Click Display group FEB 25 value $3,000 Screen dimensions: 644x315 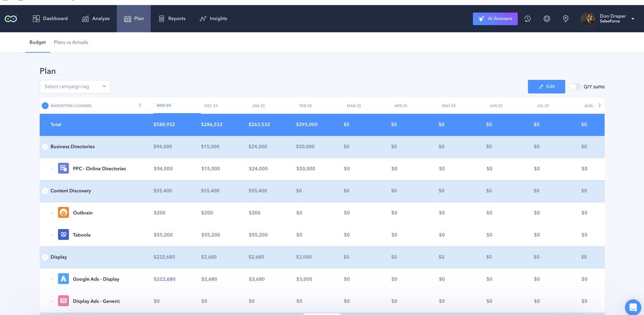tap(304, 257)
